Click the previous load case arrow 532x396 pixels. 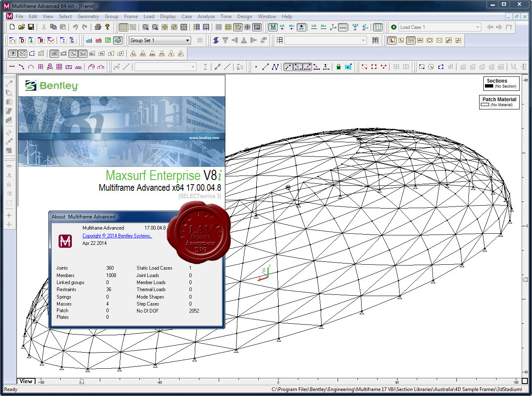point(490,27)
